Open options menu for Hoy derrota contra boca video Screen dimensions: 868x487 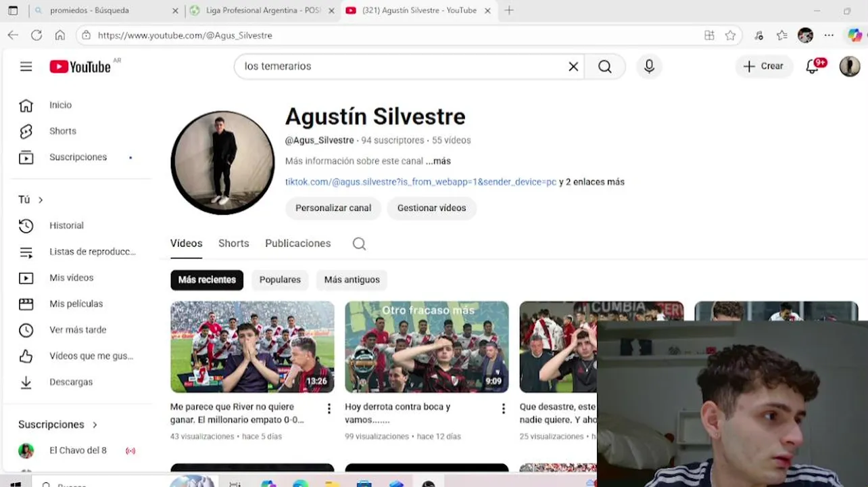point(503,409)
